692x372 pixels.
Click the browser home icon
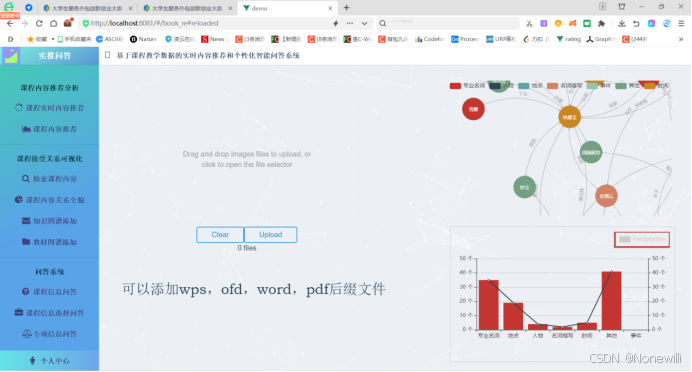(53, 23)
